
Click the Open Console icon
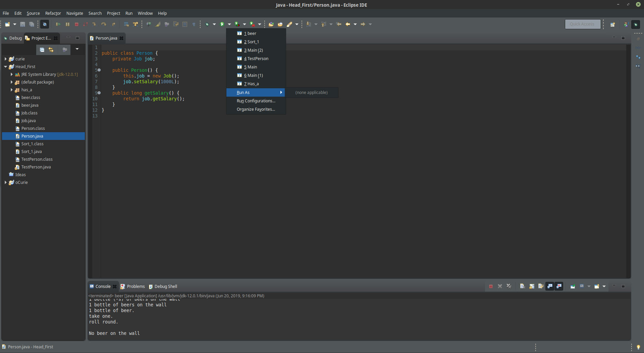pyautogui.click(x=597, y=286)
